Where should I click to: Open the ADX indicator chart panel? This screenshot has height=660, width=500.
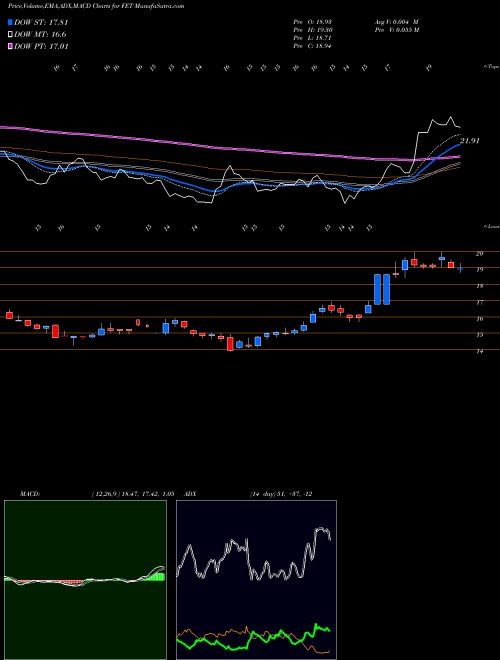coord(256,580)
